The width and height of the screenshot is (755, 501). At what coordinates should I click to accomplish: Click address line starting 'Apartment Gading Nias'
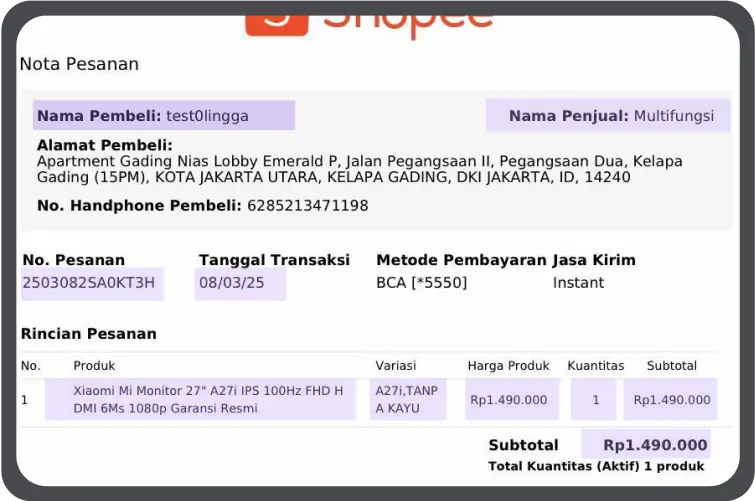[360, 161]
